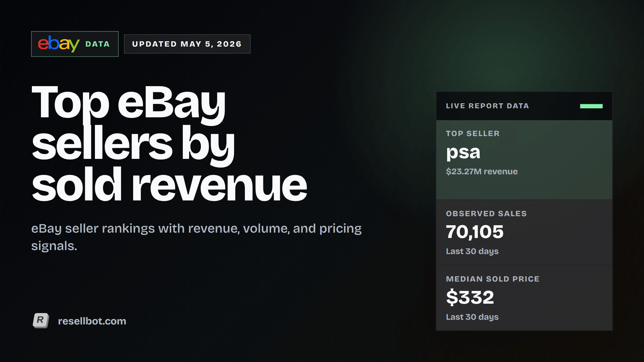The width and height of the screenshot is (644, 362).
Task: Select the UPDATED MAY 5, 2026 badge
Action: [187, 44]
